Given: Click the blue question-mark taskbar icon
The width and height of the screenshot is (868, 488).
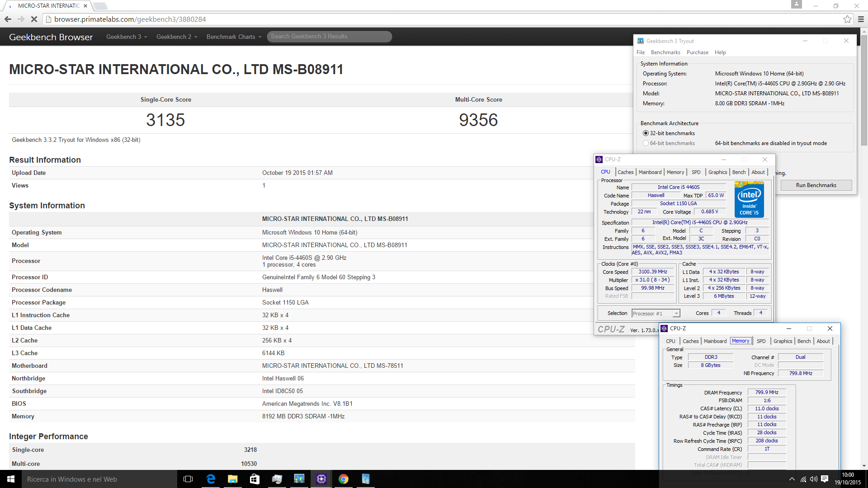Looking at the screenshot, I should pyautogui.click(x=366, y=479).
